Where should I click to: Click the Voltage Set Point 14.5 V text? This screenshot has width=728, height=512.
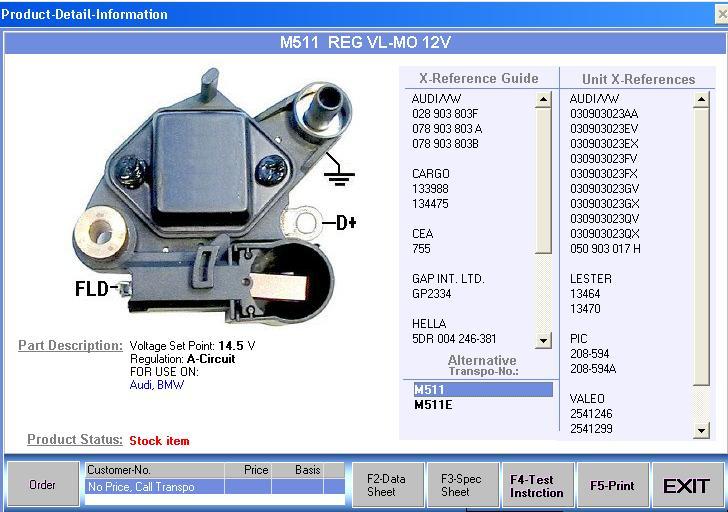(192, 346)
